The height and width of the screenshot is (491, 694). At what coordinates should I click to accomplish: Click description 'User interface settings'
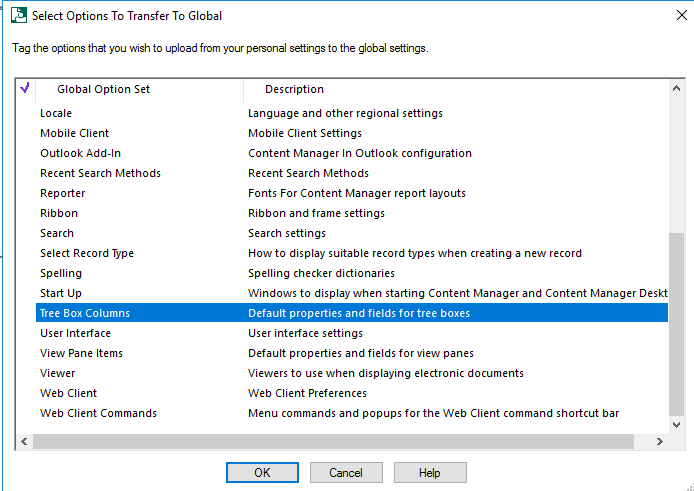305,333
